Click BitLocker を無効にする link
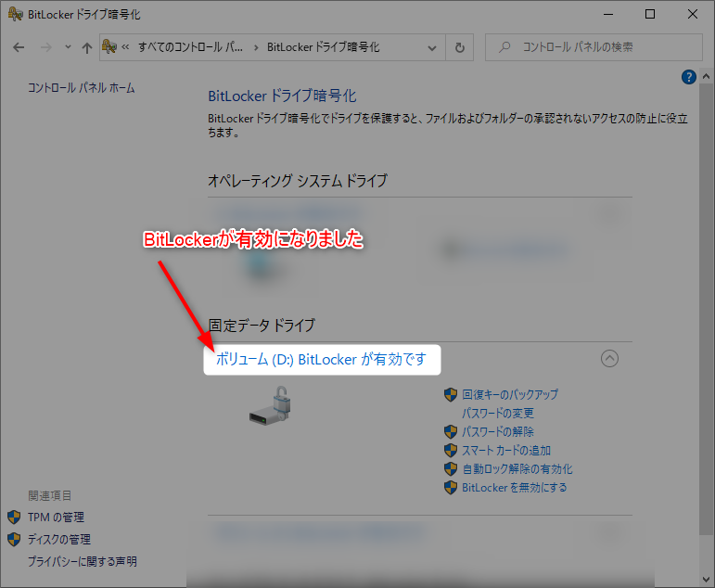 point(515,488)
